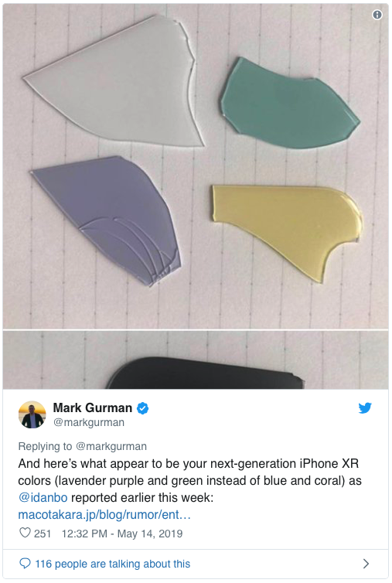Viewport: 392px width, 583px height.
Task: Open the Twitter bird logo
Action: 365,408
